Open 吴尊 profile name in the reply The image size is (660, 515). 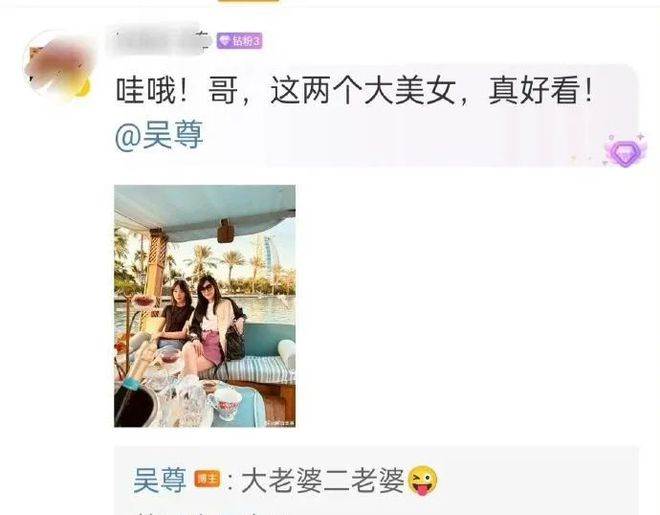pos(160,480)
